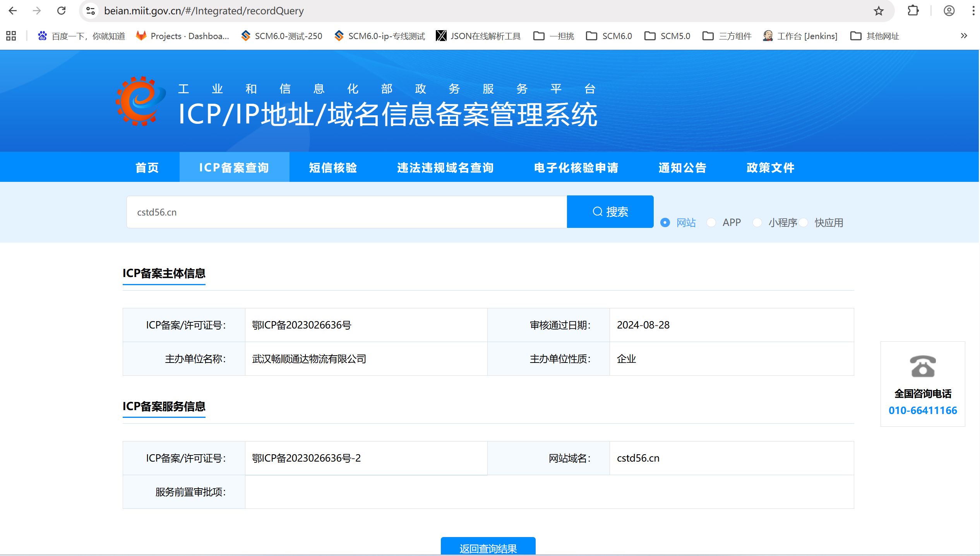Go back with the browser back arrow

pos(13,11)
